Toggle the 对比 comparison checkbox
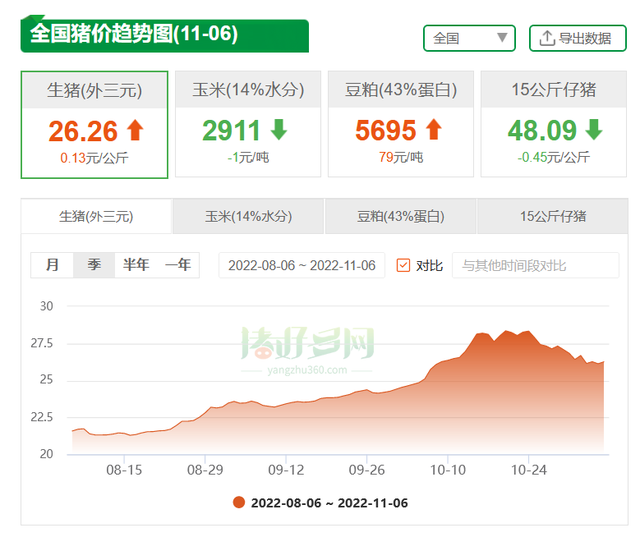This screenshot has width=640, height=537. (x=404, y=265)
